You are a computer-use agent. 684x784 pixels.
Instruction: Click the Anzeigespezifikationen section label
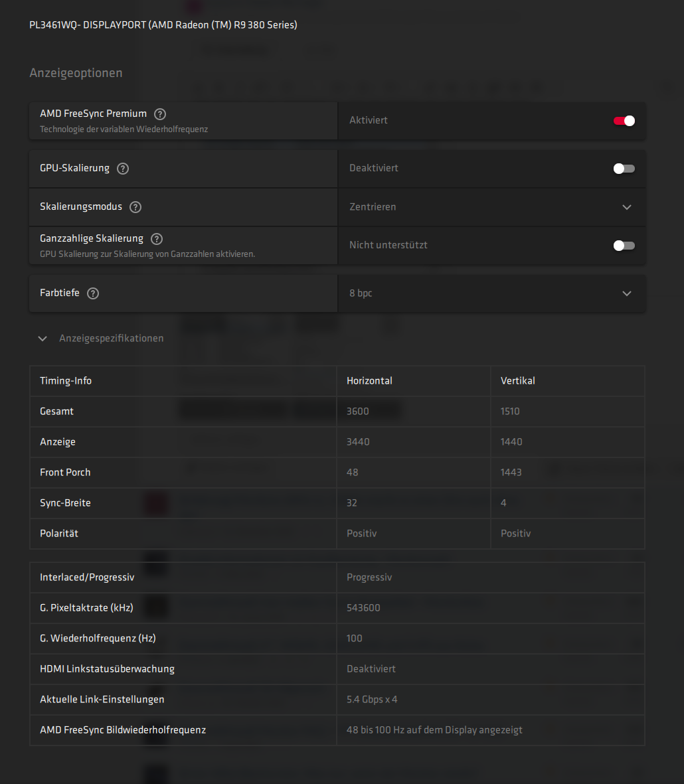(x=112, y=339)
